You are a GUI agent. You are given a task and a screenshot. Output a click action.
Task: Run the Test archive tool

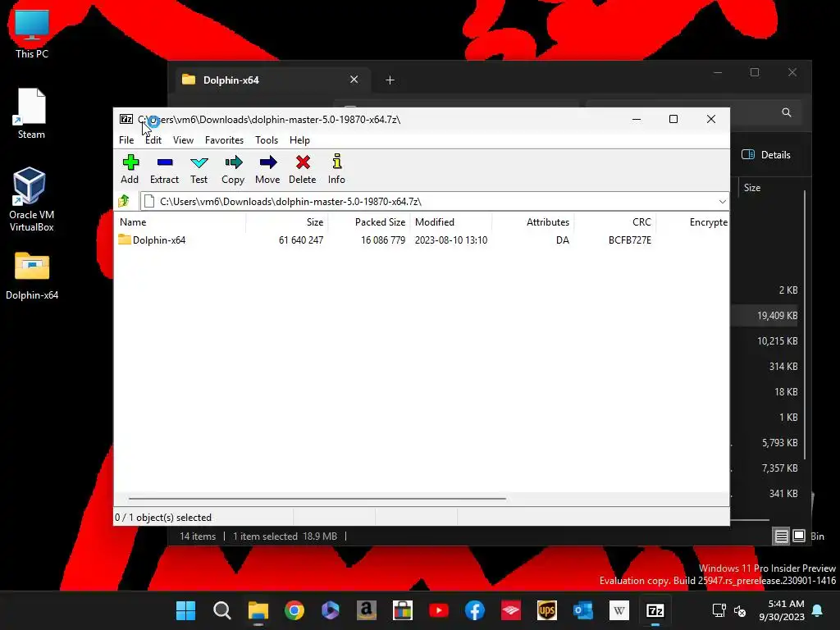click(x=199, y=169)
